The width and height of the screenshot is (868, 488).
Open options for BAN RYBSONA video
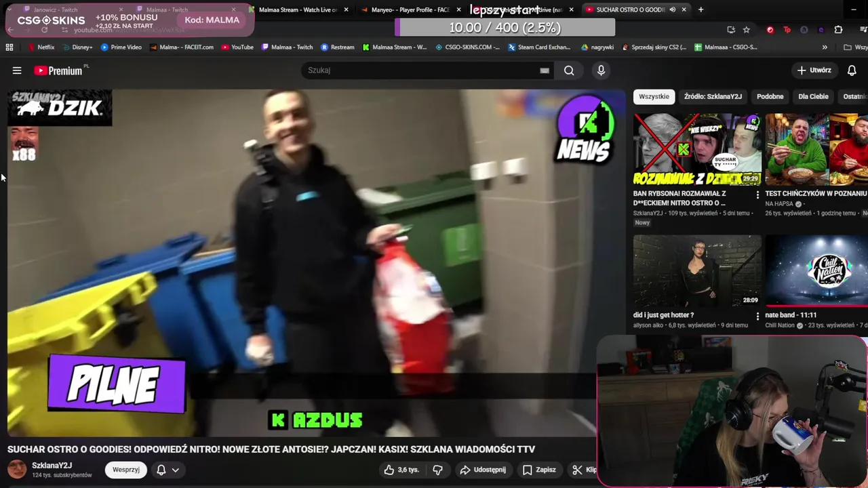coord(757,195)
